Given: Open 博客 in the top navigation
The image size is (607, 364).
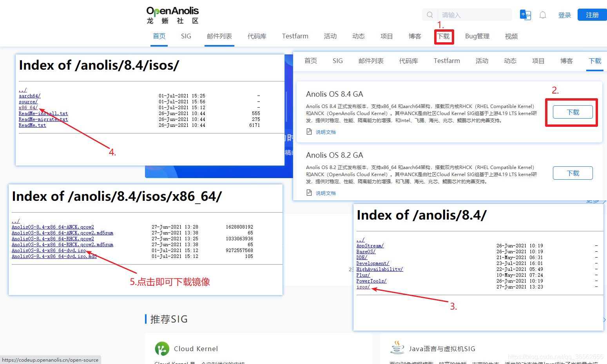Looking at the screenshot, I should (x=415, y=36).
